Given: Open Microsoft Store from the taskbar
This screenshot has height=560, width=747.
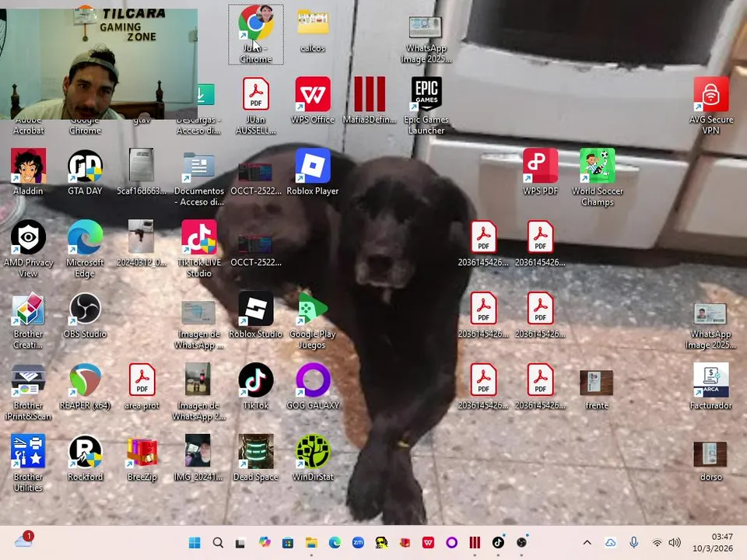Looking at the screenshot, I should [288, 542].
